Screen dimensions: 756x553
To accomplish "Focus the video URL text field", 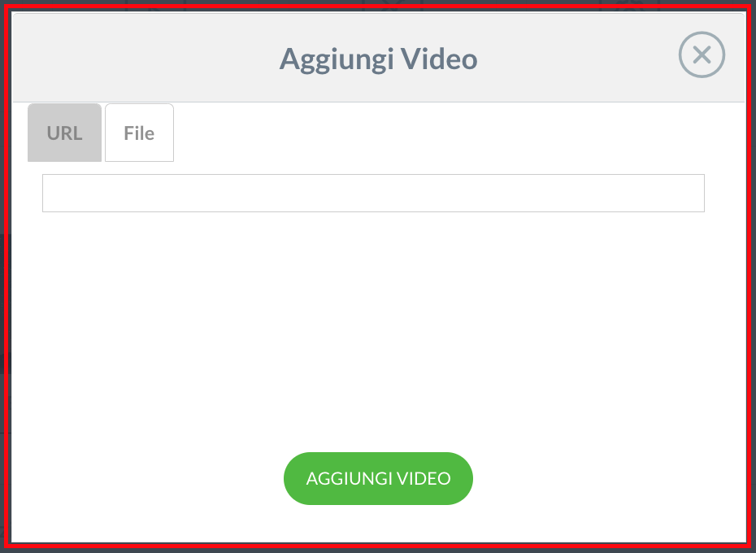I will pyautogui.click(x=373, y=193).
